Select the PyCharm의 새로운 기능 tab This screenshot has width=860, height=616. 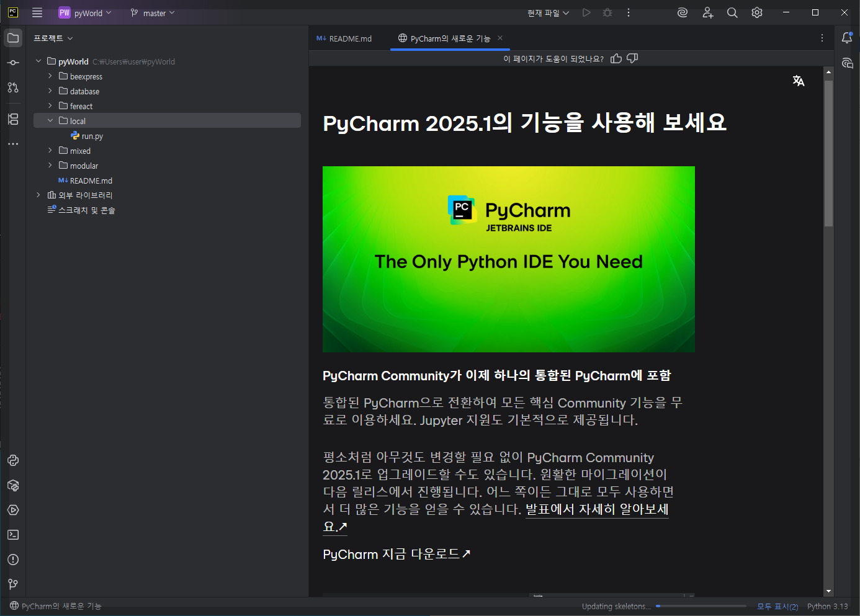(x=450, y=38)
